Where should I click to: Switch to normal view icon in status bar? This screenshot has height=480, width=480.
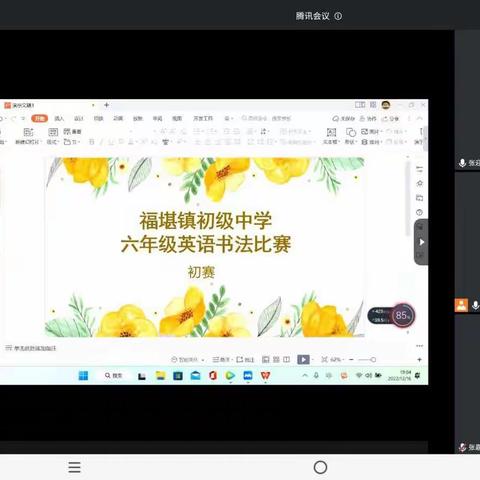(x=266, y=360)
